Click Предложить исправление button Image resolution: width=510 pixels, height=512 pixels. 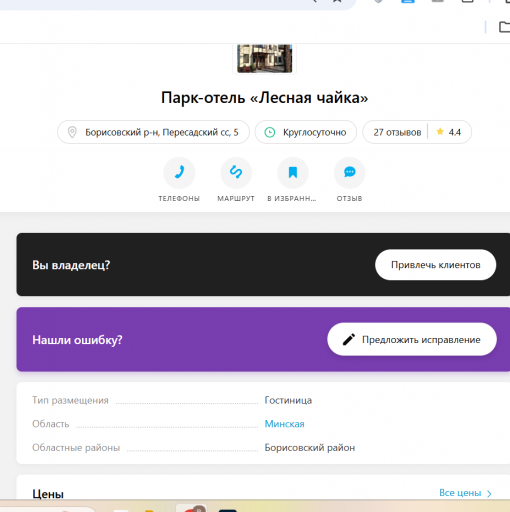pos(412,339)
